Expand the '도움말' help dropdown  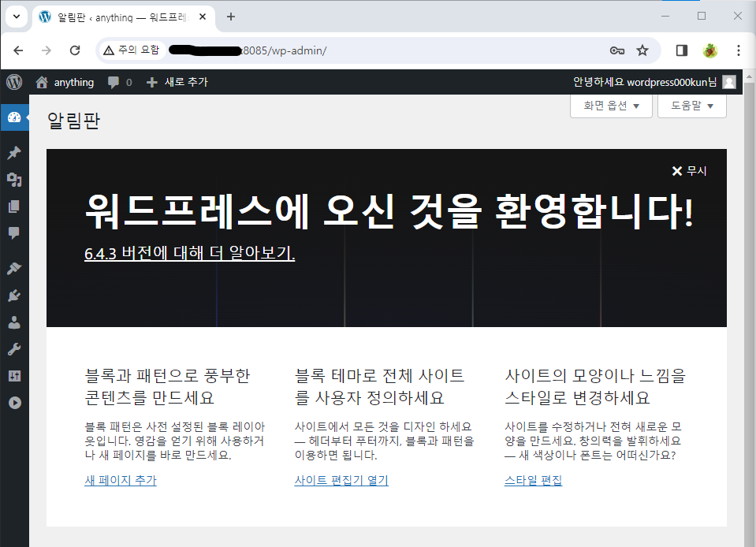pos(692,106)
